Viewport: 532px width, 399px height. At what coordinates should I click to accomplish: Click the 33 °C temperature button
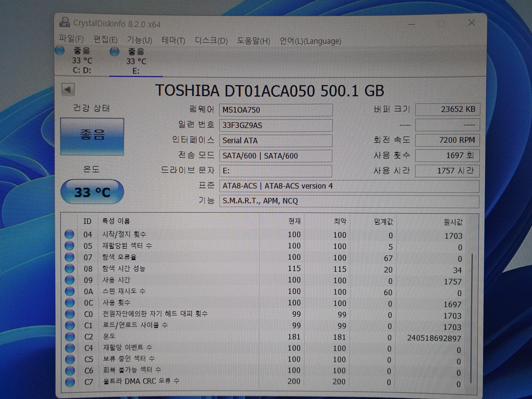(x=92, y=192)
